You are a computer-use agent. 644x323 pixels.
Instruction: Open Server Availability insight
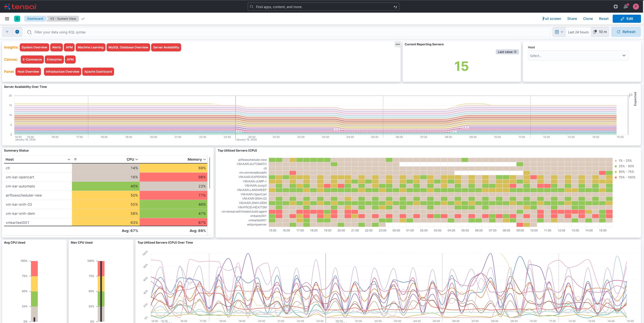[166, 47]
